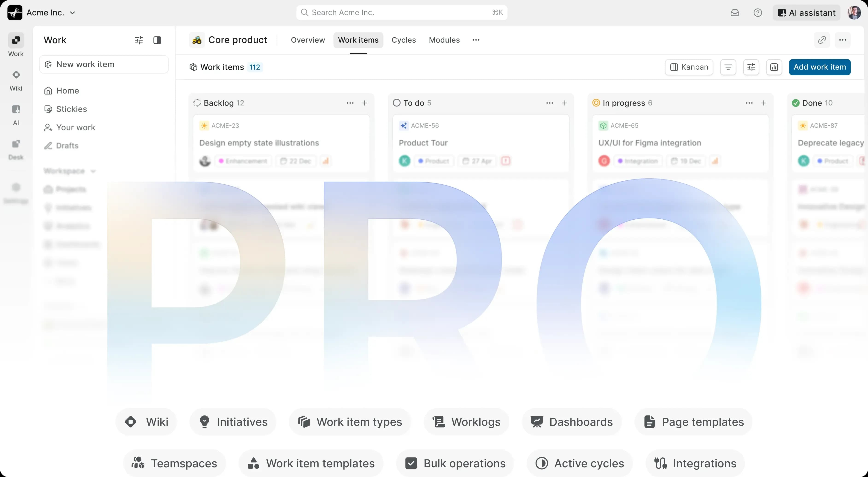
Task: Click the Page templates feature pill
Action: click(x=693, y=422)
